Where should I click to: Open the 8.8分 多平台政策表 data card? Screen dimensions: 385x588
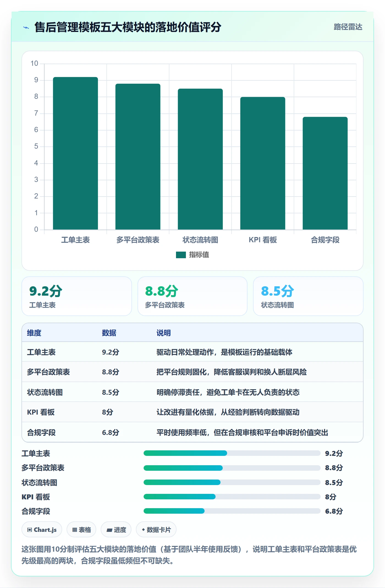[x=193, y=296]
